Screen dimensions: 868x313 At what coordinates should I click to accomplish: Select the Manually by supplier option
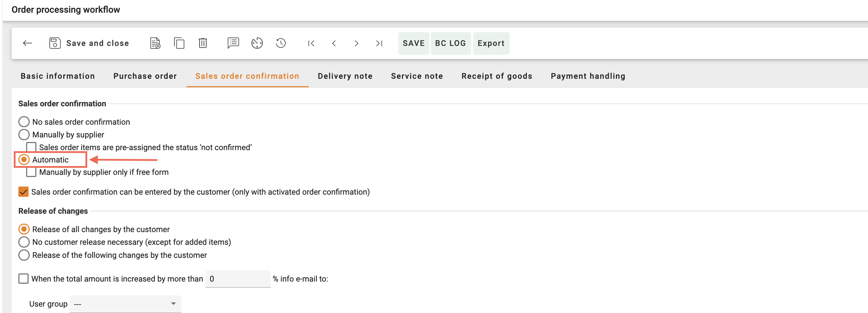point(24,135)
